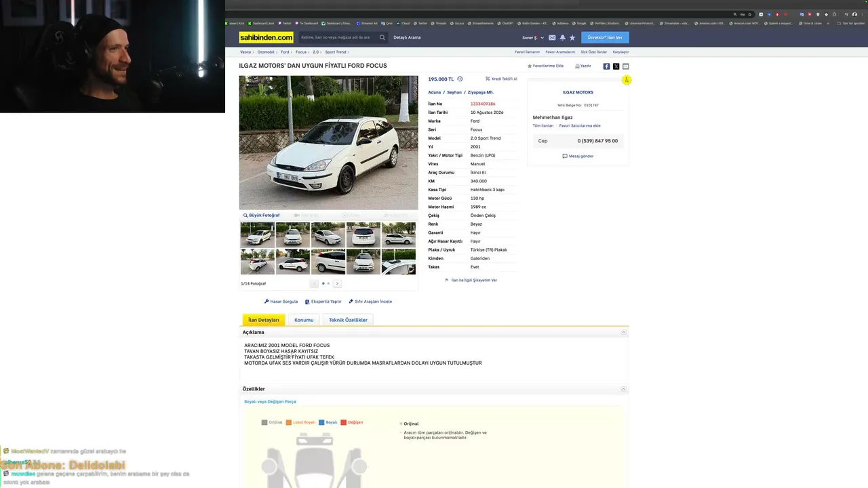The height and width of the screenshot is (488, 868).
Task: Click the main white Ford Focus photo
Action: click(328, 142)
